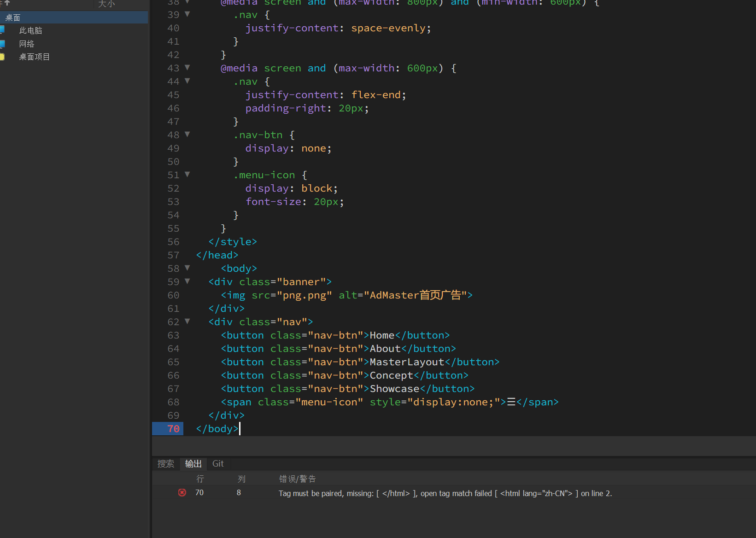Click the 行 column header in output
The image size is (756, 538).
click(x=200, y=479)
